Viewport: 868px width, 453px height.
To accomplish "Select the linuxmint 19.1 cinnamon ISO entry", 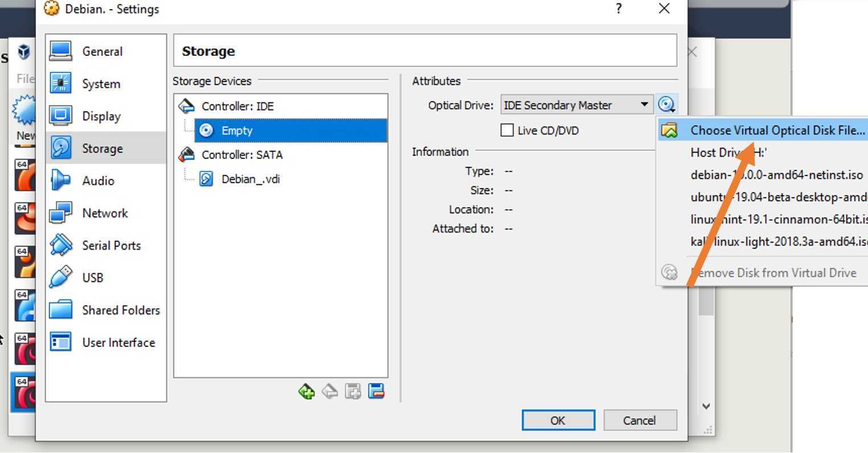I will (763, 219).
